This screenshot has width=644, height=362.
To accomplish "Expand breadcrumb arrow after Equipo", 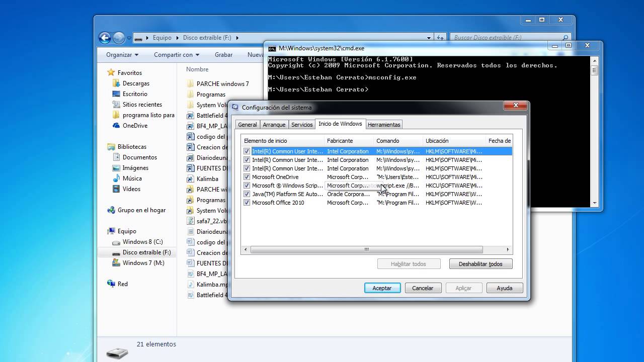I will coord(177,38).
